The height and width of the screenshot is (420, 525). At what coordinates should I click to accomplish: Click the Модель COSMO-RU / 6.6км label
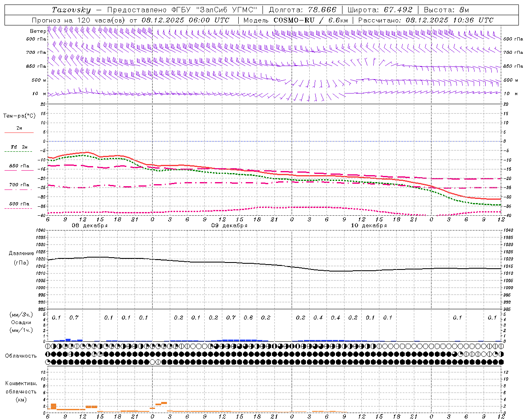[296, 20]
